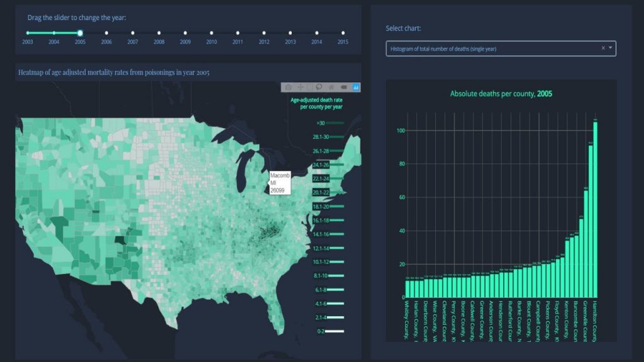644x362 pixels.
Task: Click the camera download plot icon
Action: [x=288, y=87]
